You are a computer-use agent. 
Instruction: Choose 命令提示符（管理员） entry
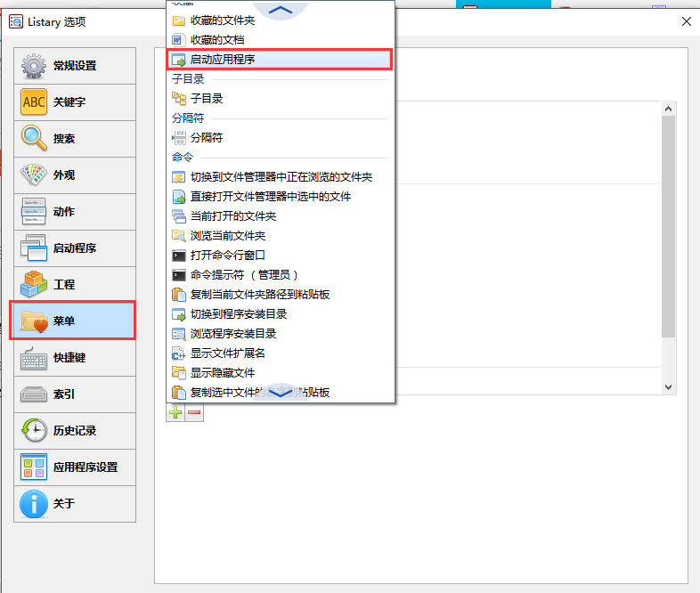coord(281,275)
